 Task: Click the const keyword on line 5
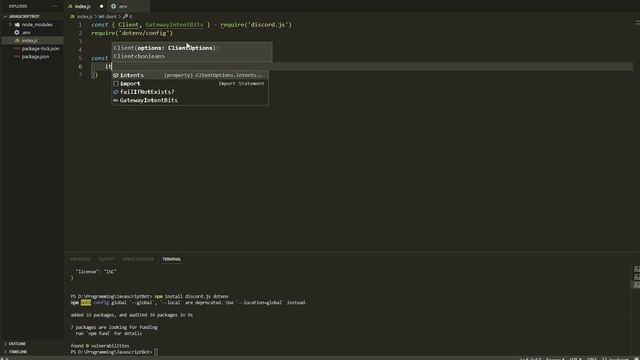[100, 58]
